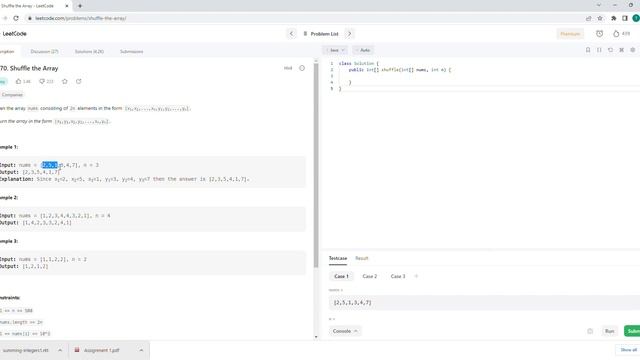Open the Auto dropdown in editor toolbar

click(363, 50)
